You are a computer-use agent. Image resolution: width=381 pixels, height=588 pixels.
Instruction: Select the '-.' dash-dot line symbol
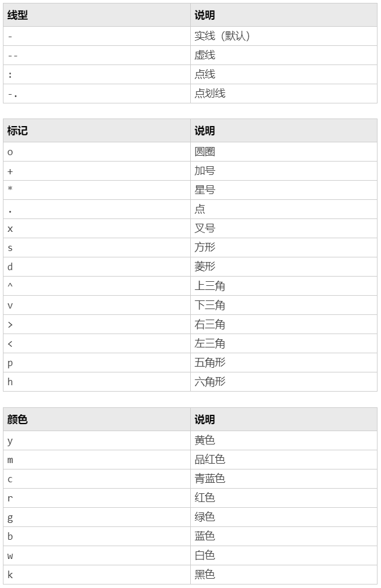click(x=12, y=94)
